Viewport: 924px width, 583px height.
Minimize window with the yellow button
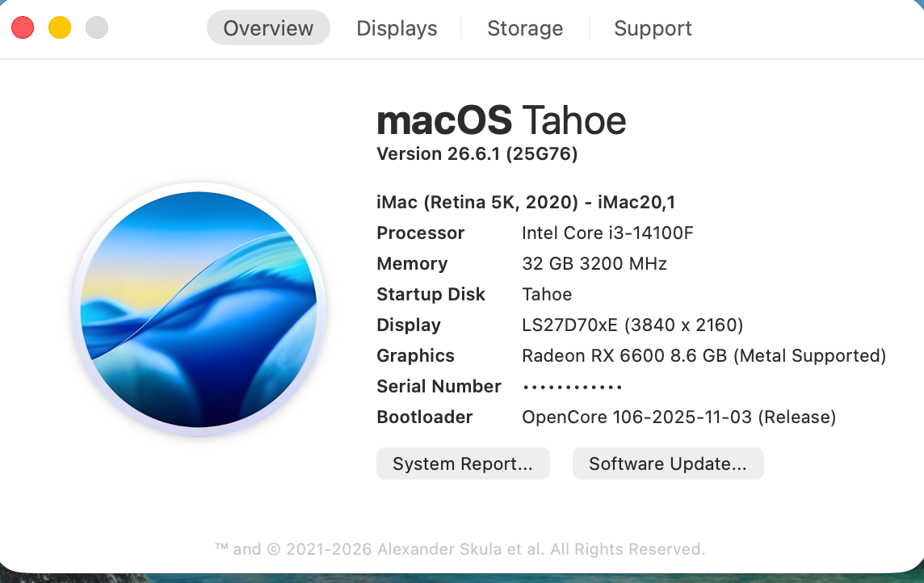point(60,27)
